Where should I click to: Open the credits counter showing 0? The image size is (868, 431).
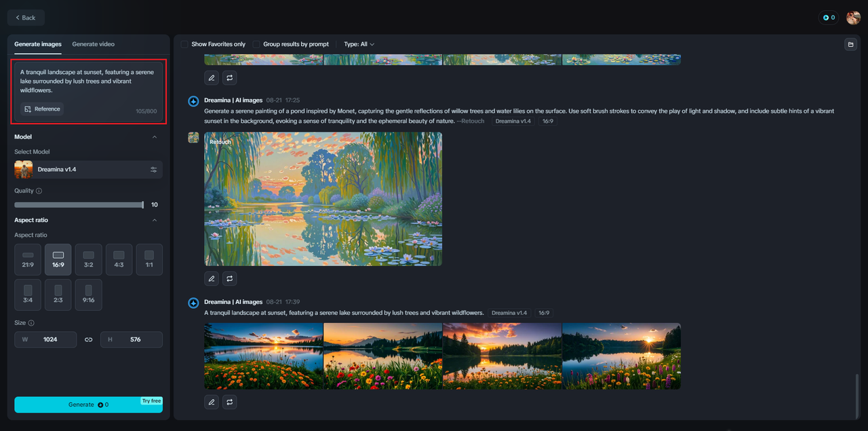pos(829,18)
